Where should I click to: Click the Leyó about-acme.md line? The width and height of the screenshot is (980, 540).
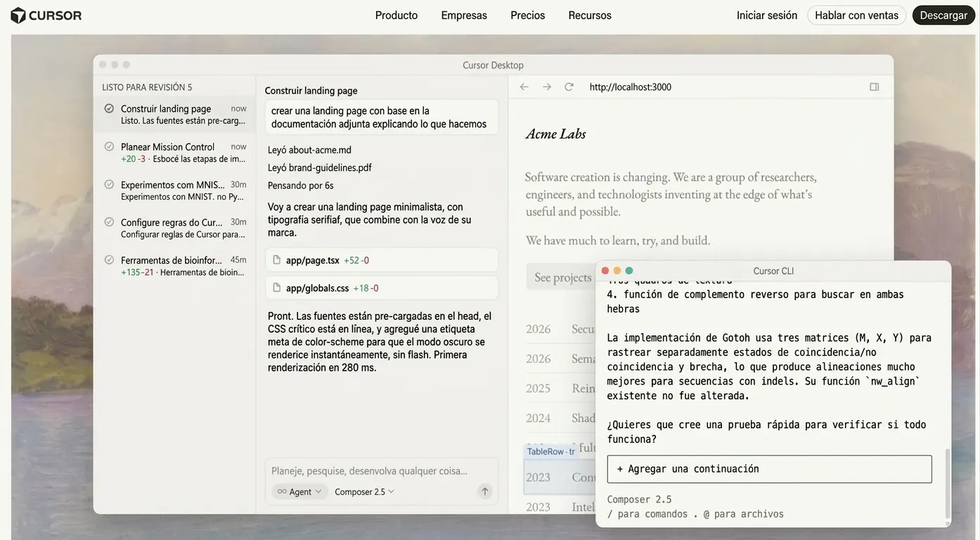(x=309, y=150)
